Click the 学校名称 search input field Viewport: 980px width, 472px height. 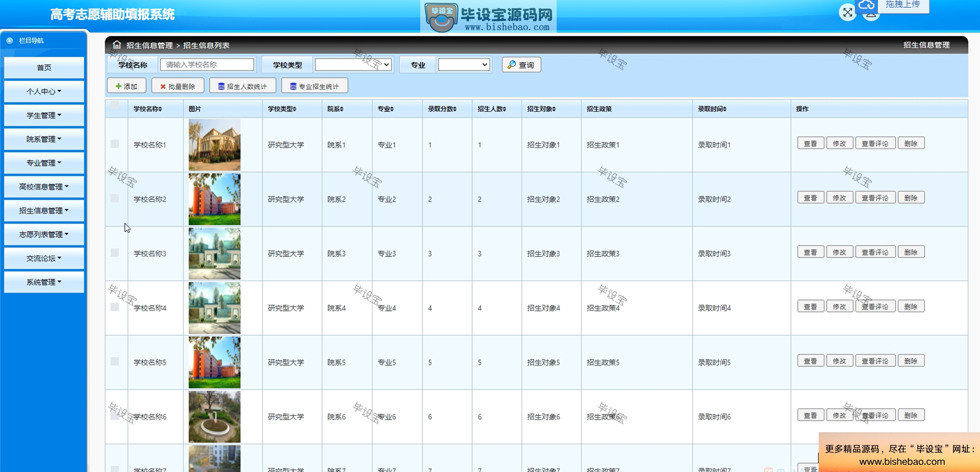click(x=207, y=65)
